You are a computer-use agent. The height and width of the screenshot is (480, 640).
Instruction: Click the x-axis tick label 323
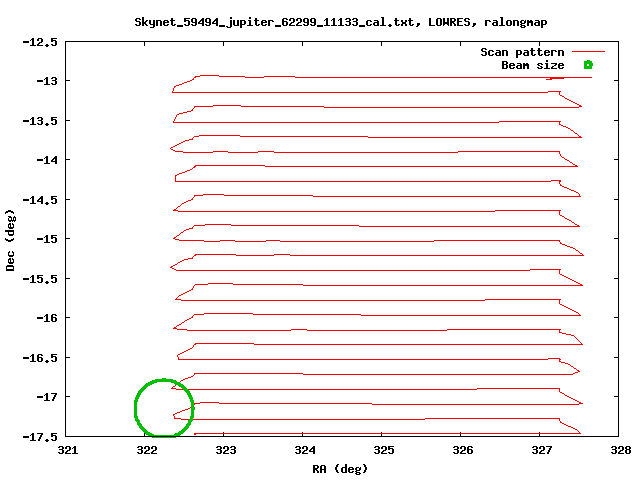click(226, 450)
